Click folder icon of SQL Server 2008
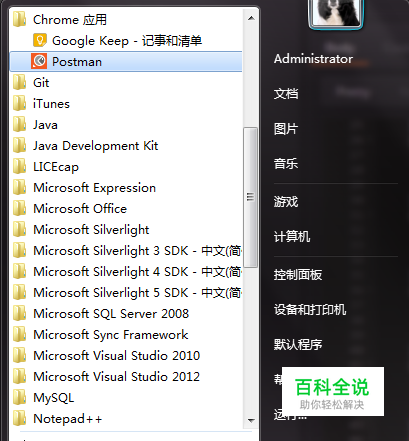Viewport: 409px width, 441px height. click(20, 313)
